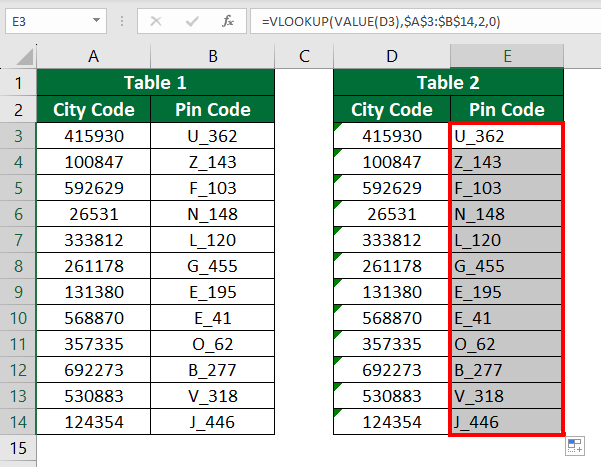Select column E header

pyautogui.click(x=507, y=56)
